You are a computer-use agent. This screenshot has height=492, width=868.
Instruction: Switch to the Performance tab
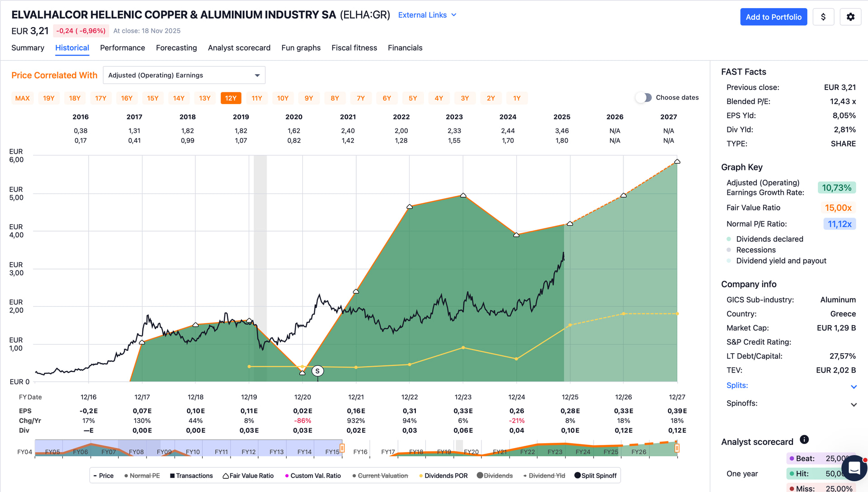[123, 48]
